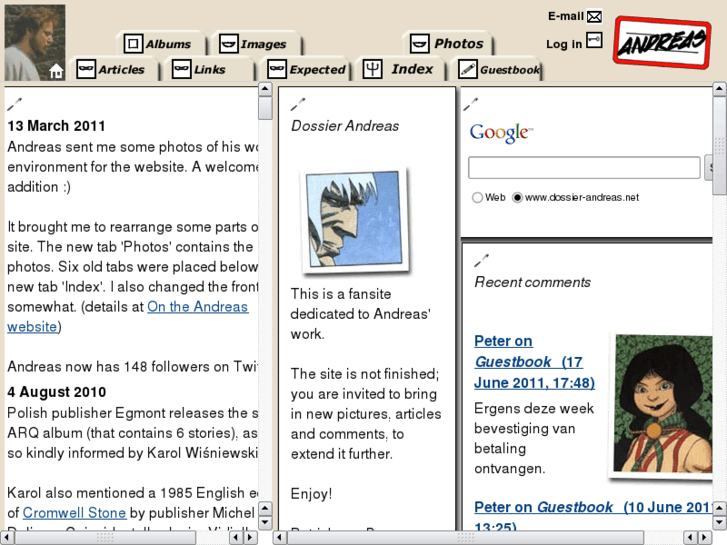Click the 'Recent comments' heading
The width and height of the screenshot is (727, 545).
click(532, 282)
